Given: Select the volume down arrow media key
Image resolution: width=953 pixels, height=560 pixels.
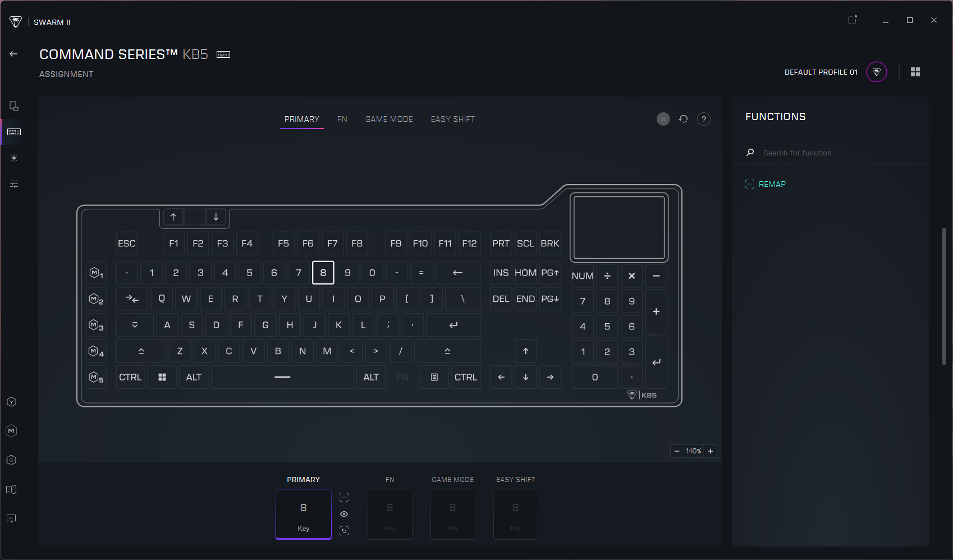Looking at the screenshot, I should [x=216, y=217].
